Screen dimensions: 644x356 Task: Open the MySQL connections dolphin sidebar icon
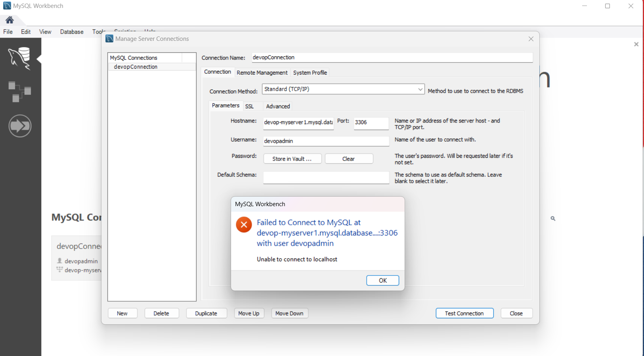coord(19,58)
